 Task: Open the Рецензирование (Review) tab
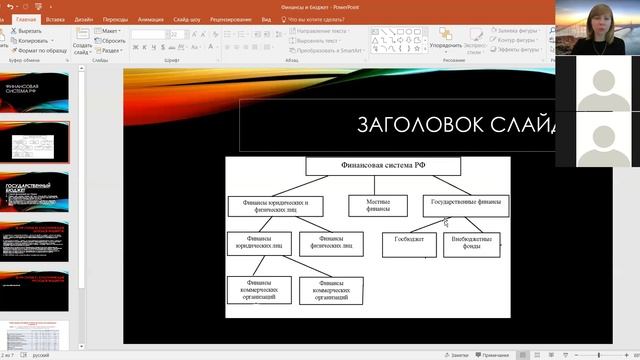pyautogui.click(x=231, y=19)
